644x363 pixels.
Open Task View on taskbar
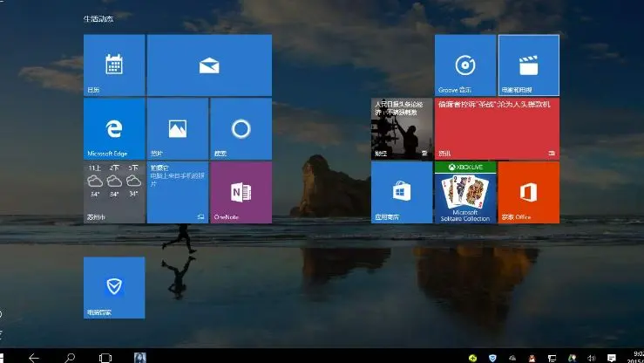(x=105, y=358)
